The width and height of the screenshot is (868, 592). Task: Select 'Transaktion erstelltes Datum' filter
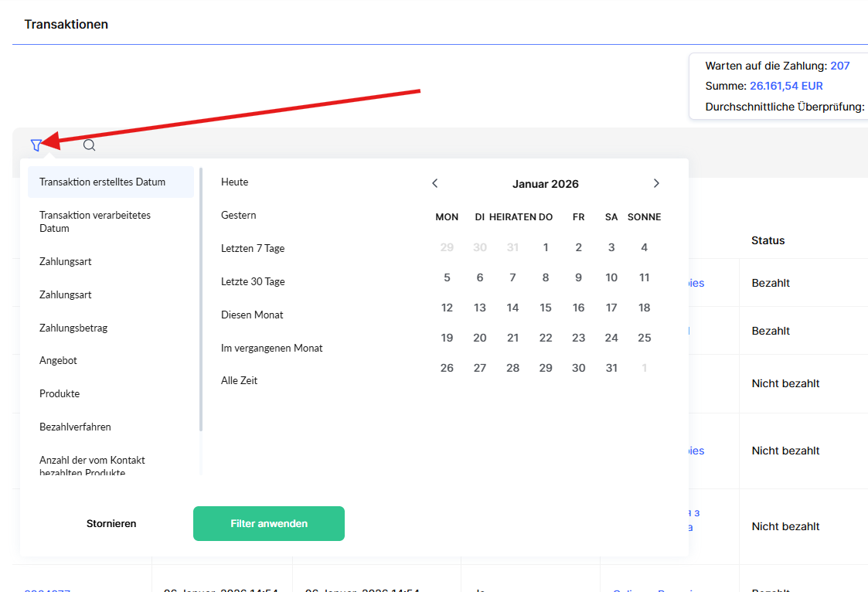pos(111,182)
